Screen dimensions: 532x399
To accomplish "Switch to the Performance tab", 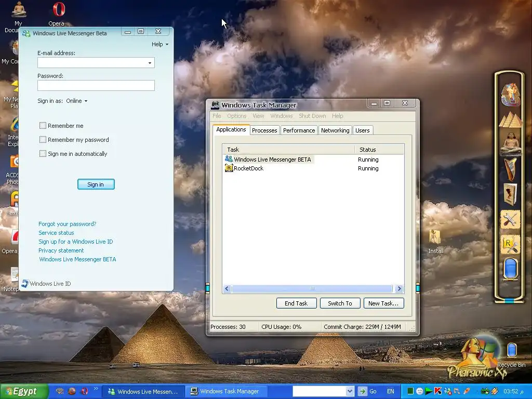I will 299,130.
